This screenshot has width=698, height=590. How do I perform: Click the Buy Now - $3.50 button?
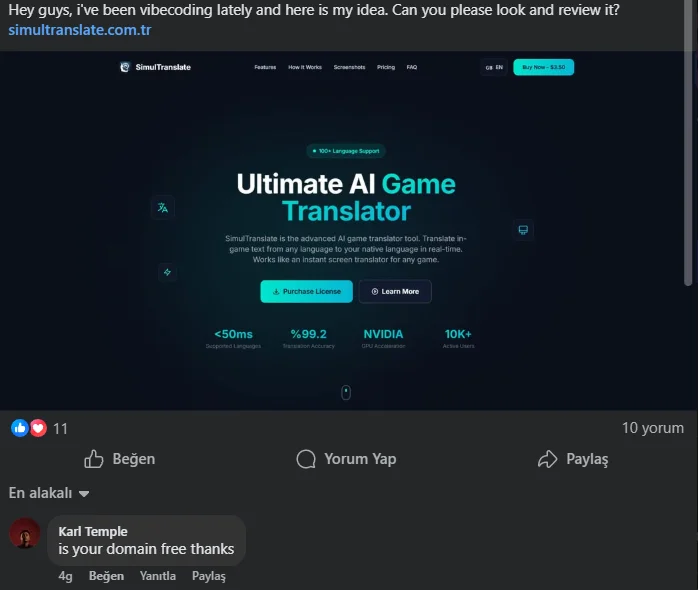tap(544, 67)
